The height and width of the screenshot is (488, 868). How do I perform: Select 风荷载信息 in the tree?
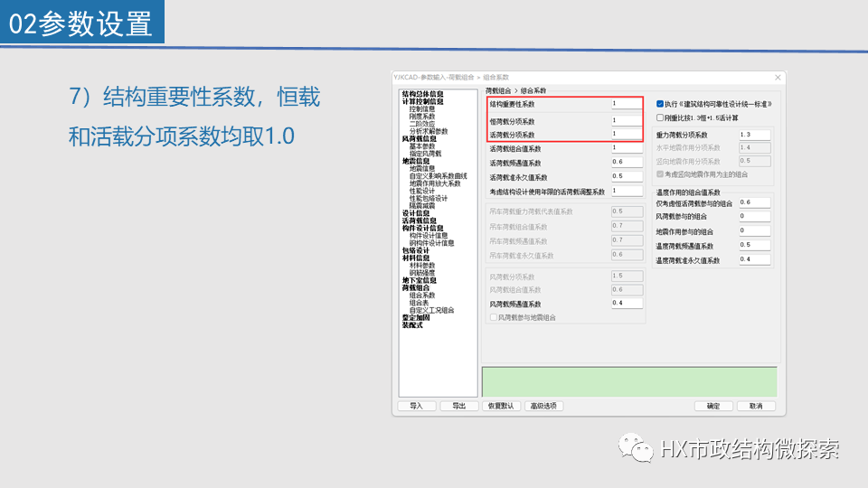(x=419, y=139)
